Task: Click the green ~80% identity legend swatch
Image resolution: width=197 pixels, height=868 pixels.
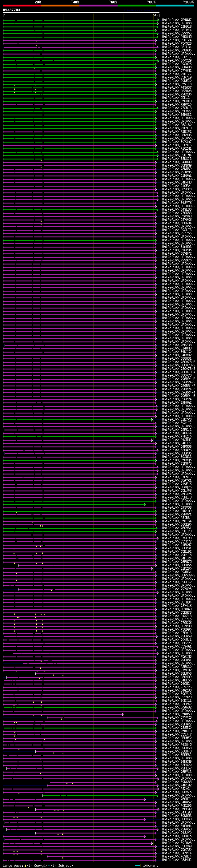Action: 137,6
